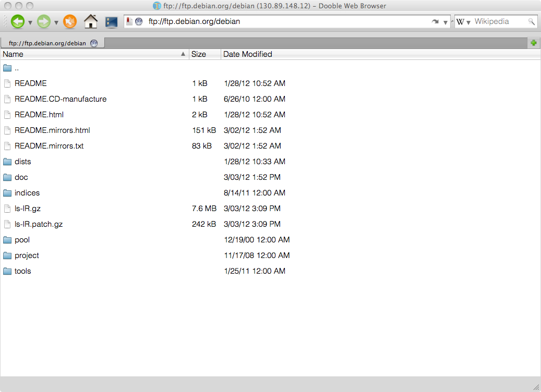Click the ftp://ftp.debian.org/debian address field
Image resolution: width=541 pixels, height=392 pixels.
pos(287,22)
